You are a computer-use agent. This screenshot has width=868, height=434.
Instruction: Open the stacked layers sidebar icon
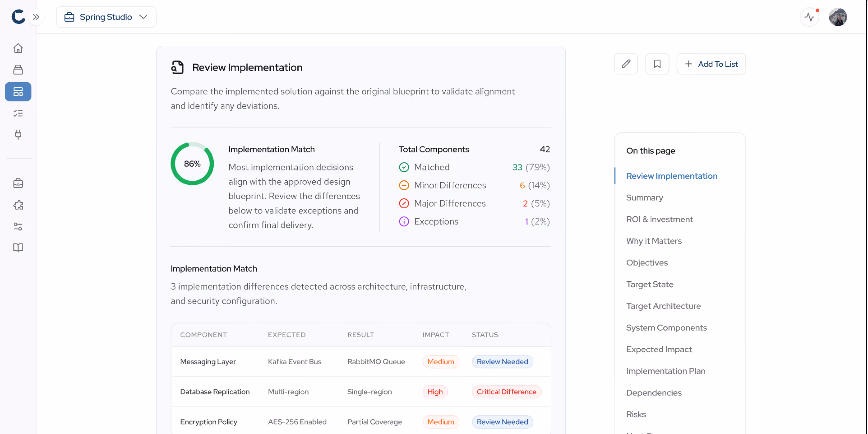18,70
